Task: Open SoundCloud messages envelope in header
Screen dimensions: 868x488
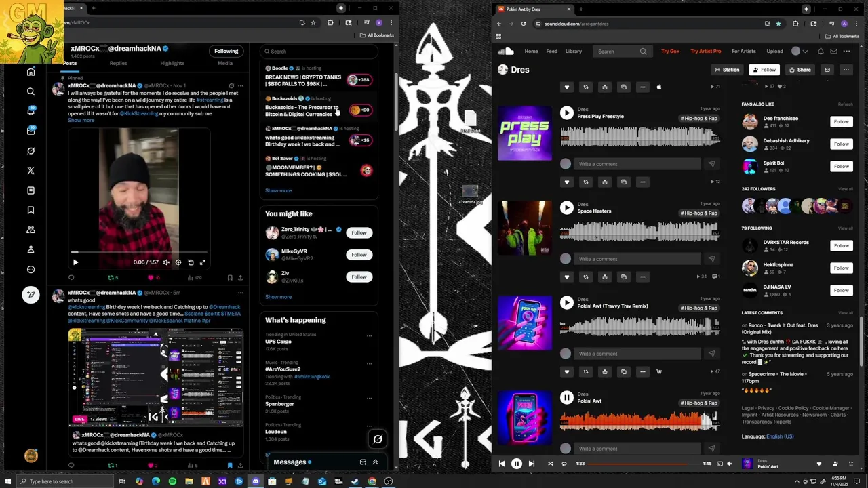Action: coord(833,52)
